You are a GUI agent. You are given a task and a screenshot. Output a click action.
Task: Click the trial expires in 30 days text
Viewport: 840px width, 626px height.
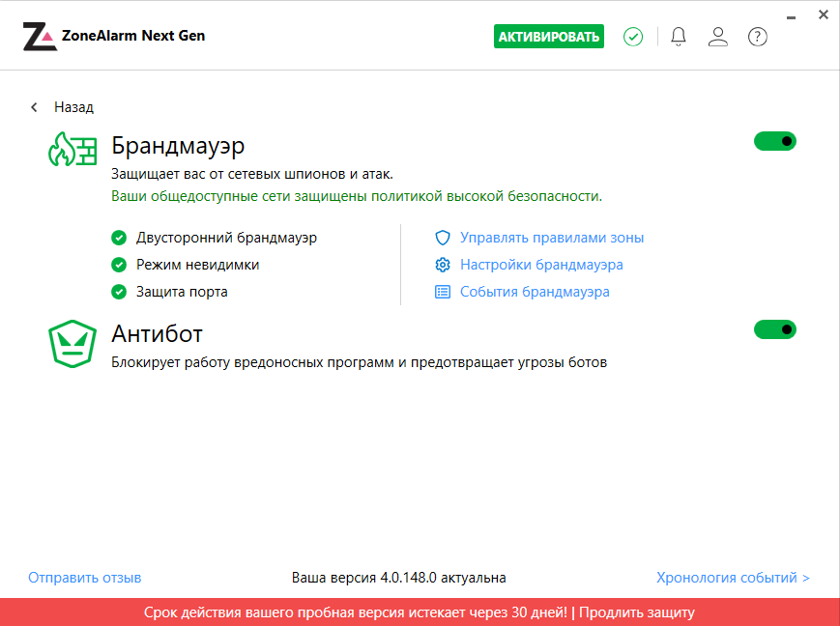355,612
